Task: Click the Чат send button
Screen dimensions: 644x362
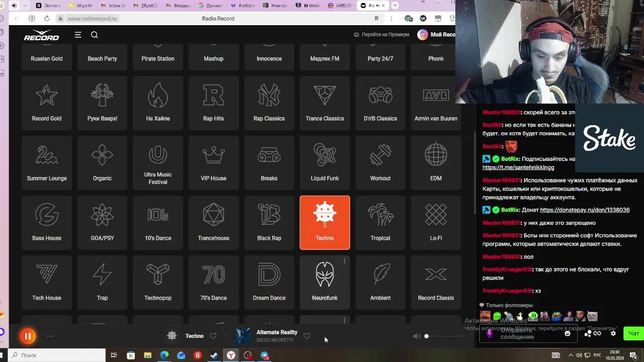Action: tap(633, 333)
